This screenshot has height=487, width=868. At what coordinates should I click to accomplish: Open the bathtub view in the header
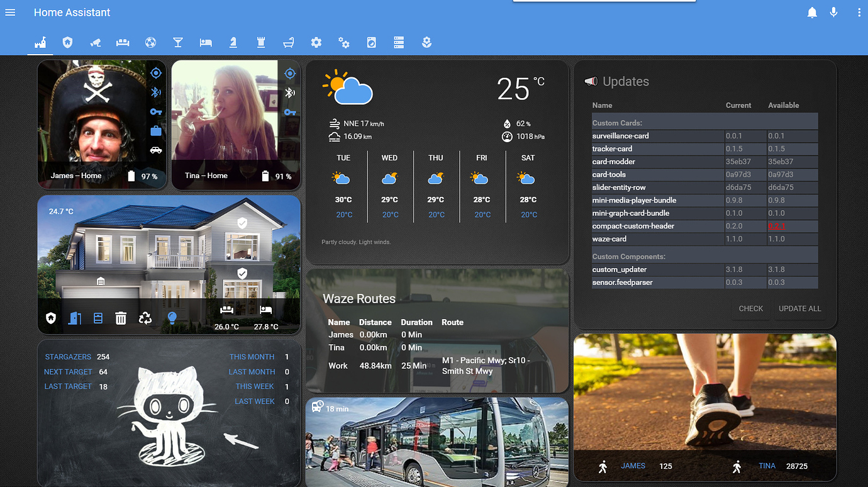(289, 42)
